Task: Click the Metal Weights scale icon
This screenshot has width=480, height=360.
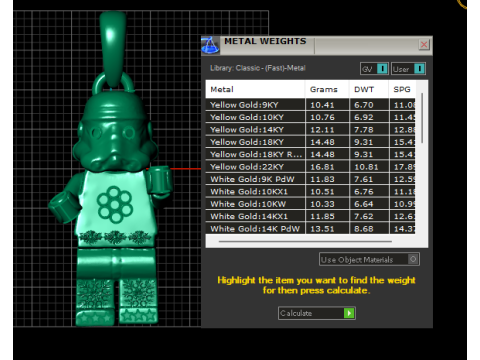Action: [210, 45]
